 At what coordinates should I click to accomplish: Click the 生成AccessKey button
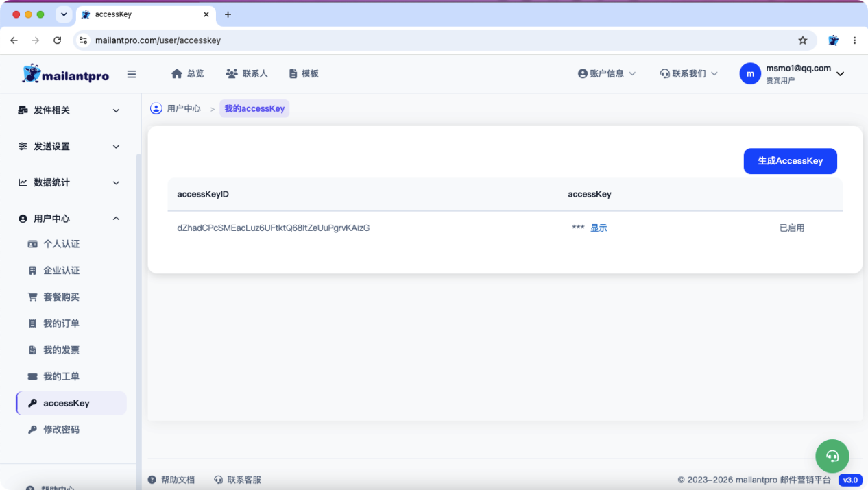click(x=790, y=161)
